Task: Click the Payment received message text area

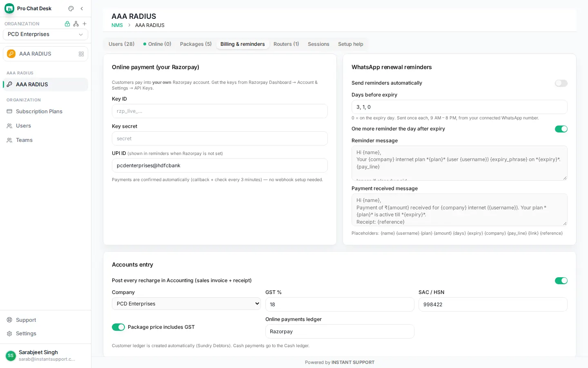Action: pos(459,210)
